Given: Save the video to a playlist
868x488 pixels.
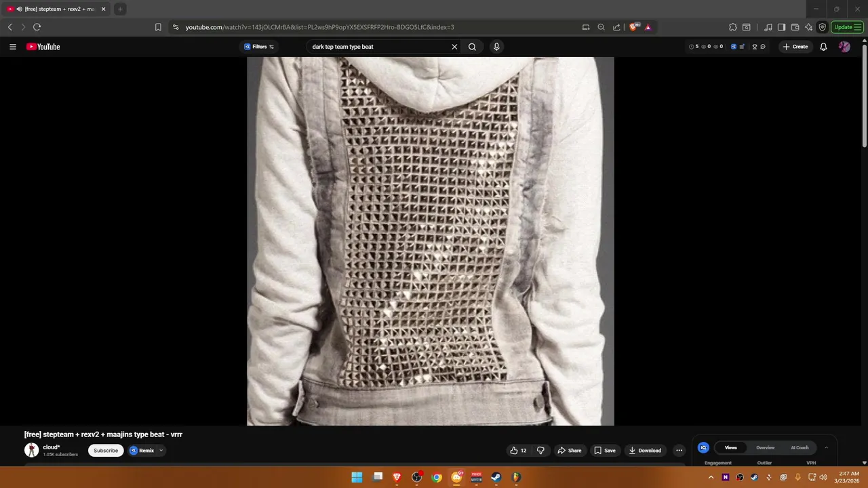Looking at the screenshot, I should click(605, 451).
